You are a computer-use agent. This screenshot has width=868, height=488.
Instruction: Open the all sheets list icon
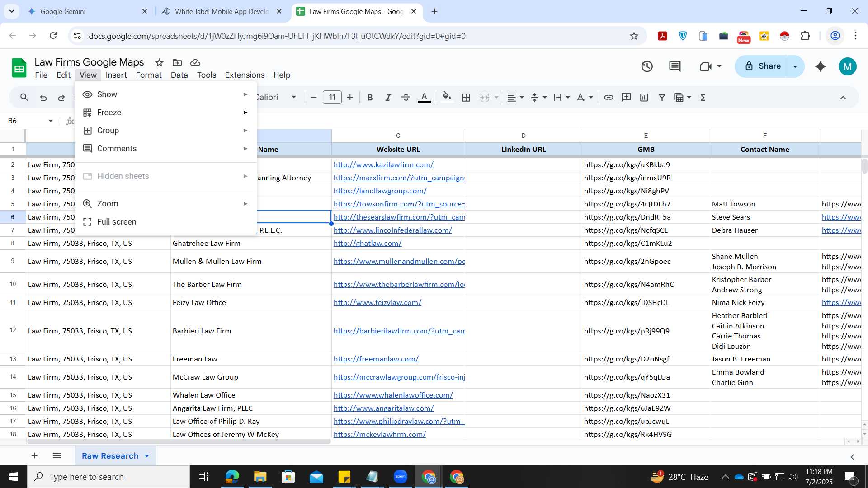[57, 455]
